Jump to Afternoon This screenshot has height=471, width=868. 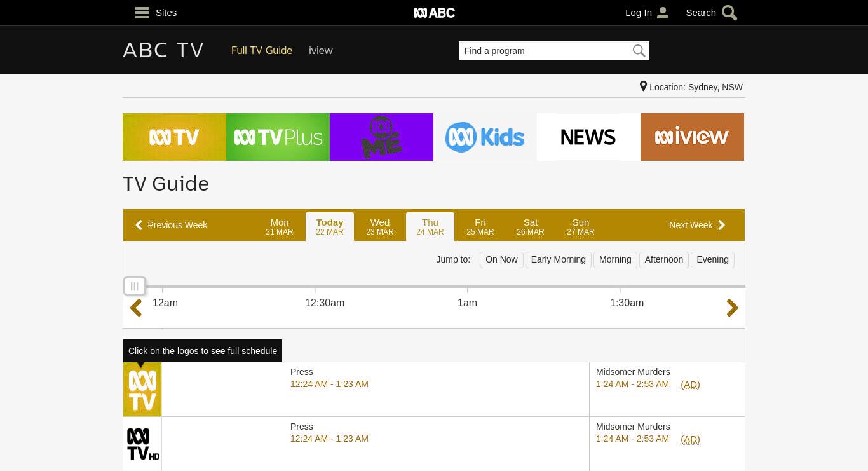[664, 259]
